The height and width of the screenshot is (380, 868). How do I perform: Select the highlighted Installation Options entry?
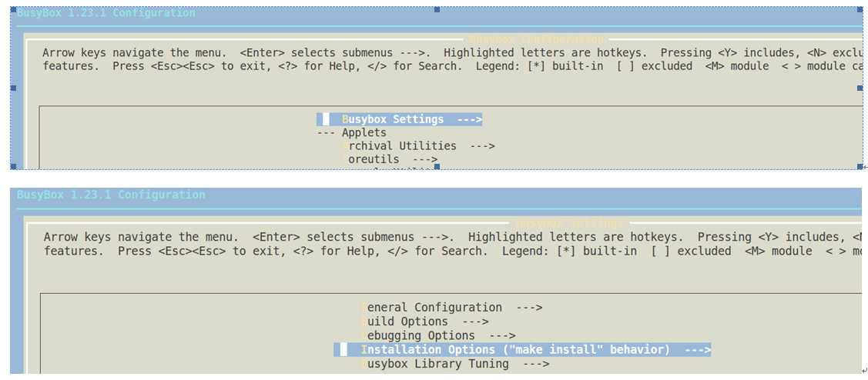tap(522, 349)
